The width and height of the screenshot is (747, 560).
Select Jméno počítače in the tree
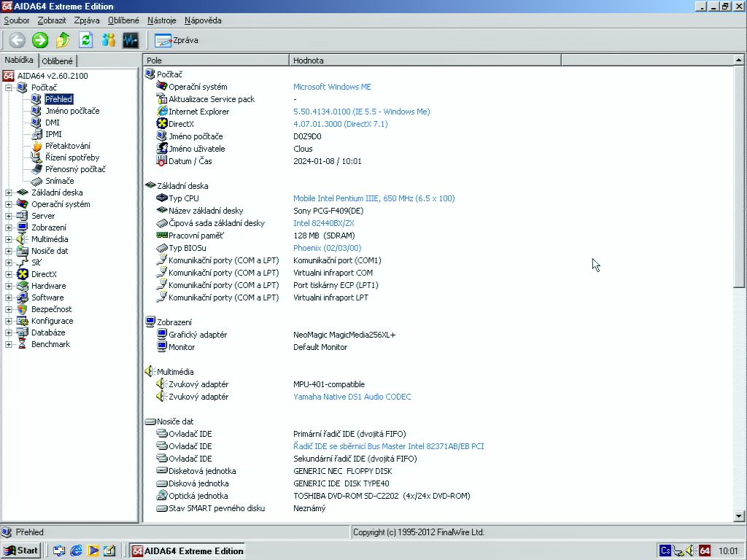pyautogui.click(x=72, y=111)
